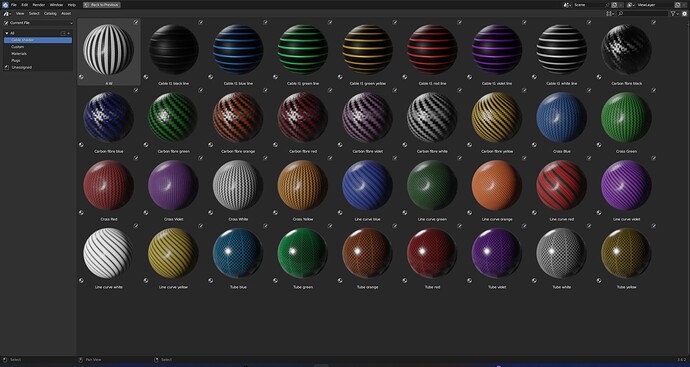Screen dimensions: 690x367
Task: Open the File menu
Action: [x=14, y=5]
